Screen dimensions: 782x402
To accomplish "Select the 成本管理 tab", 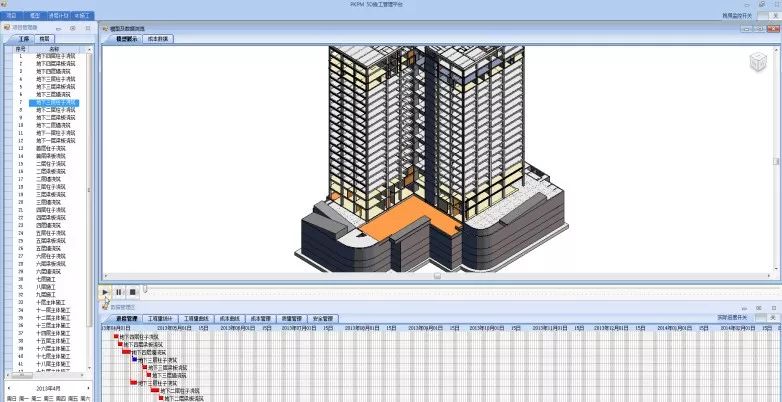I will (x=260, y=318).
